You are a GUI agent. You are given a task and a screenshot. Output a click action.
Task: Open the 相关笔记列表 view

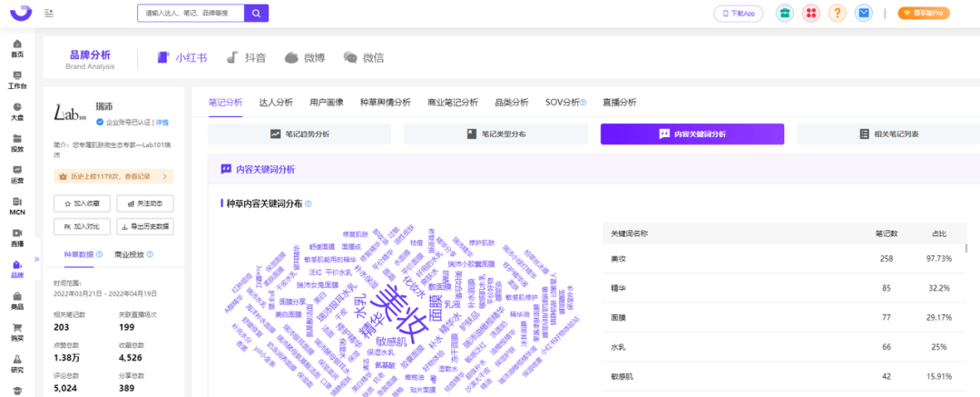pos(888,134)
